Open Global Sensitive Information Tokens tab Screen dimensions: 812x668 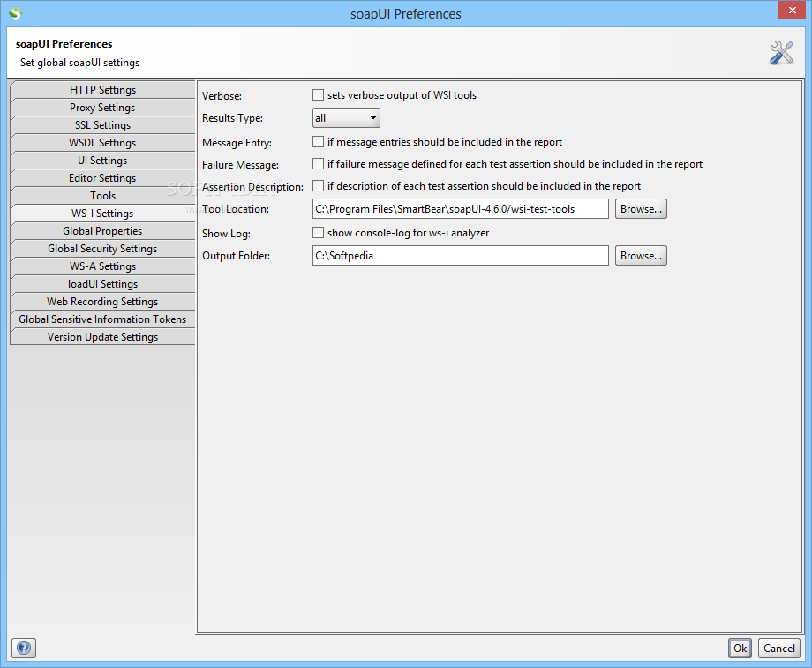coord(102,319)
